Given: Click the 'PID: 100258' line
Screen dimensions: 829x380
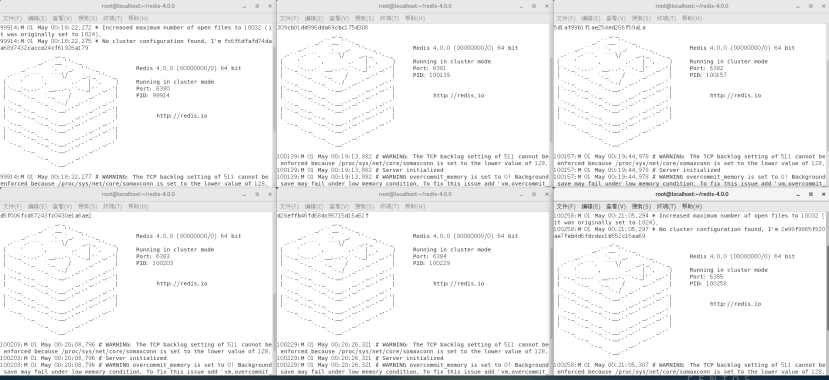Looking at the screenshot, I should [x=708, y=283].
